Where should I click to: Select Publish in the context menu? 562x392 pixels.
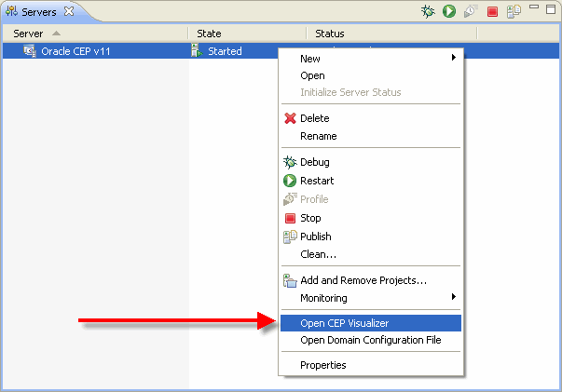tap(371, 237)
